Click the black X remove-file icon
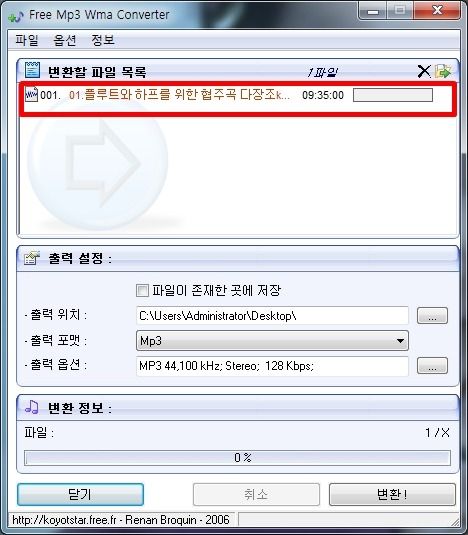468x535 pixels. tap(424, 71)
